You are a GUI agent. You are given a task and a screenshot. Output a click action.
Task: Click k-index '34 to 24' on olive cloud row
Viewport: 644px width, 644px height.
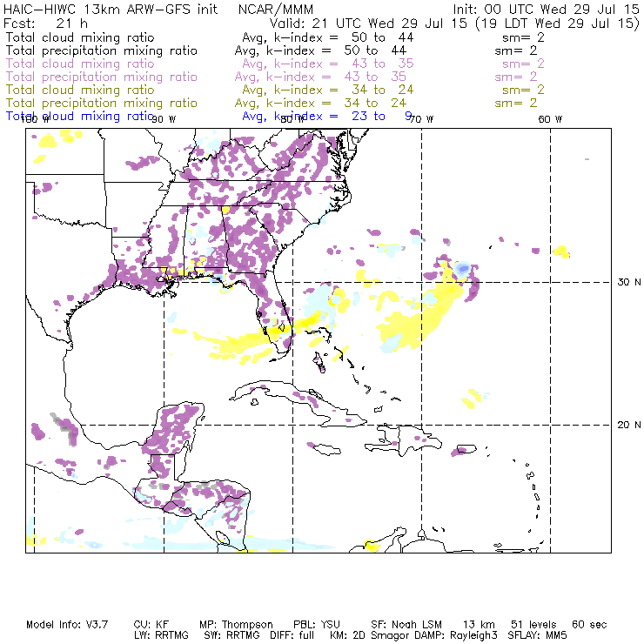click(382, 90)
